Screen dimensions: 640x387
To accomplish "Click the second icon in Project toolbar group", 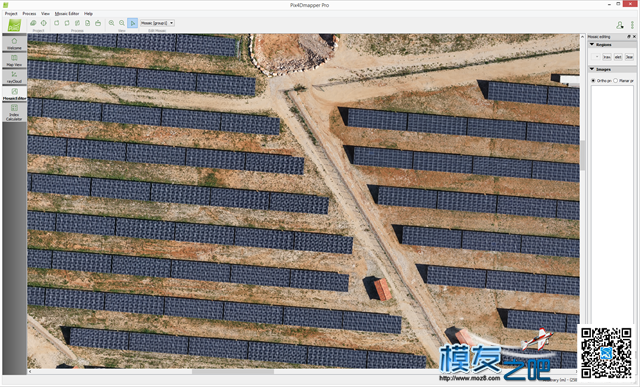I will pyautogui.click(x=44, y=23).
